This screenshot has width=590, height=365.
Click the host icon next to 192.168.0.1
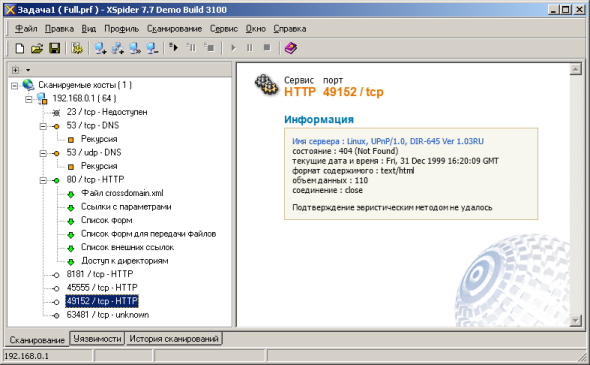coord(43,99)
